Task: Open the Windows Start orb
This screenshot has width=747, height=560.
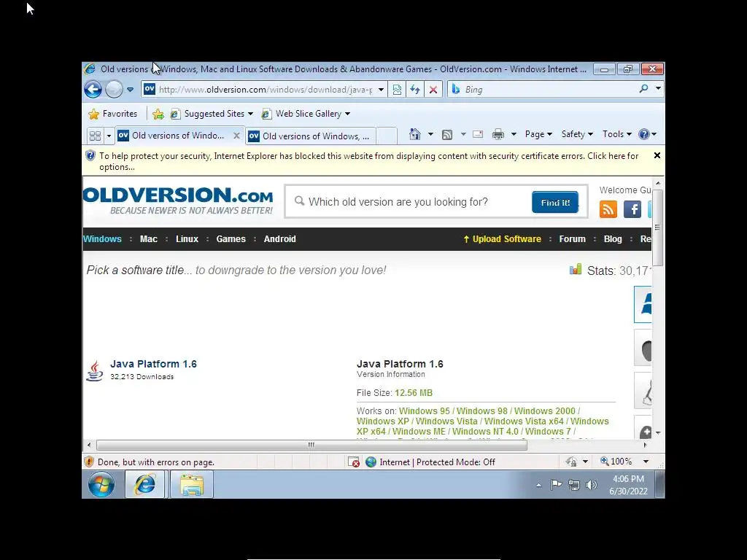Action: point(101,485)
